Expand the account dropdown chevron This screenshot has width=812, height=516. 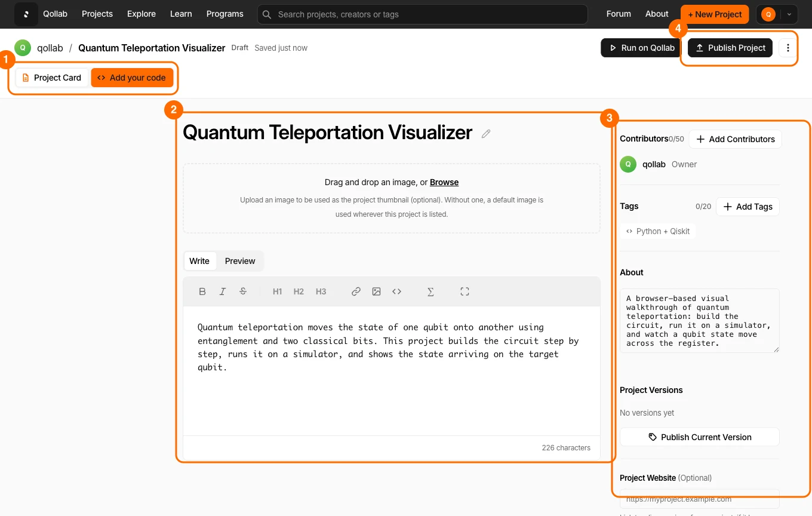tap(789, 14)
